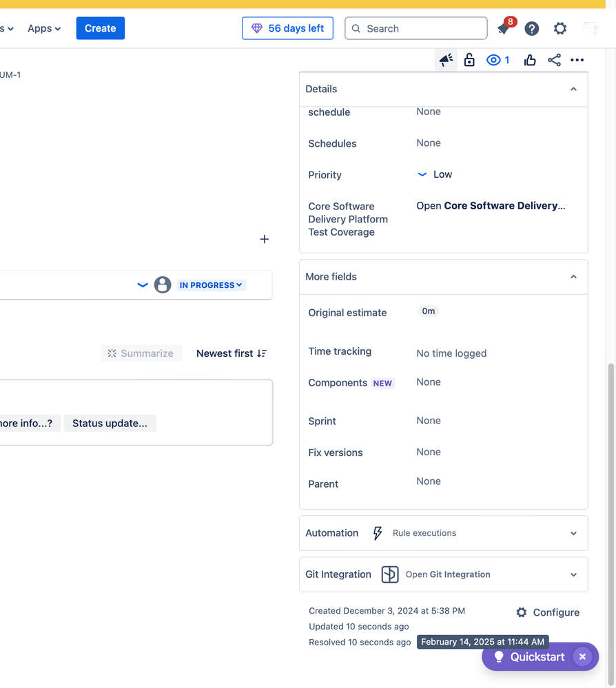Click the feedback megaphone icon
Screen dimensions: 616x688
coord(446,60)
